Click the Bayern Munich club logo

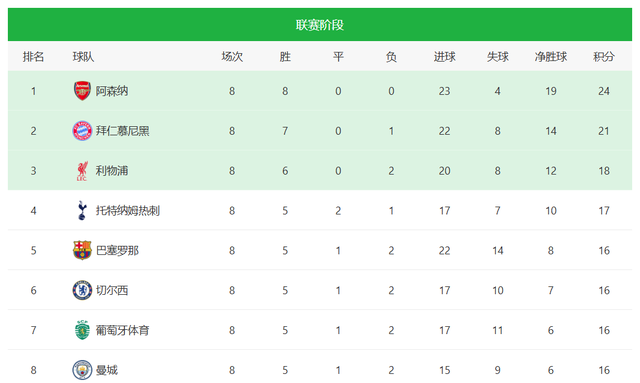click(82, 131)
